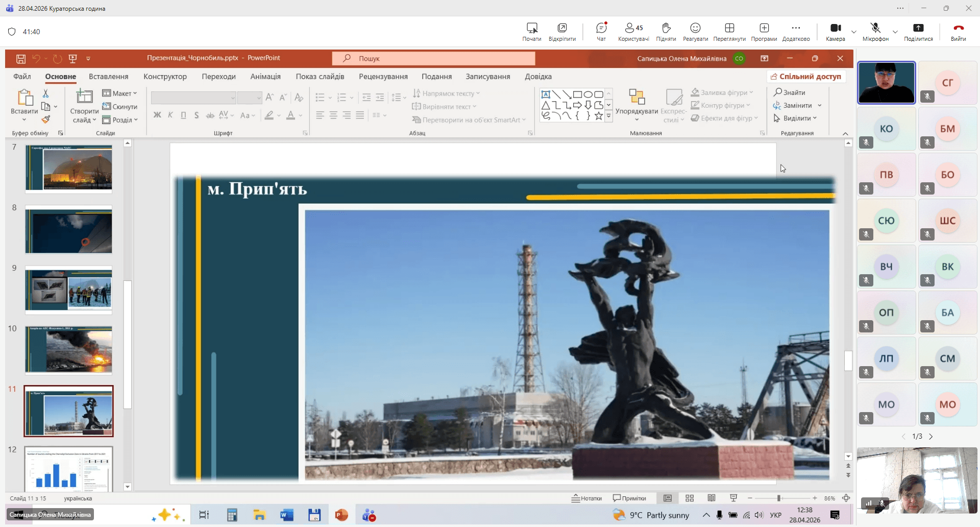
Task: Click the Format Painter brush icon
Action: point(46,119)
